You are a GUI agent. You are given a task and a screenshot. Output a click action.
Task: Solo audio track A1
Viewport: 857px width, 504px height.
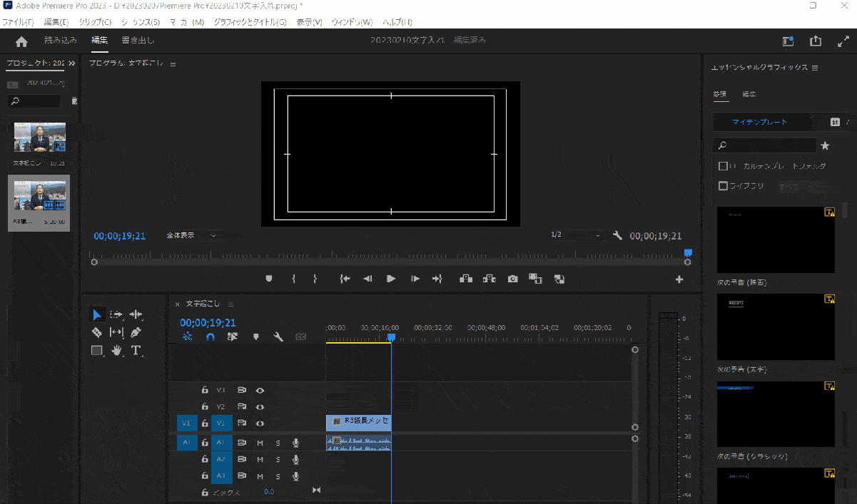coord(278,443)
